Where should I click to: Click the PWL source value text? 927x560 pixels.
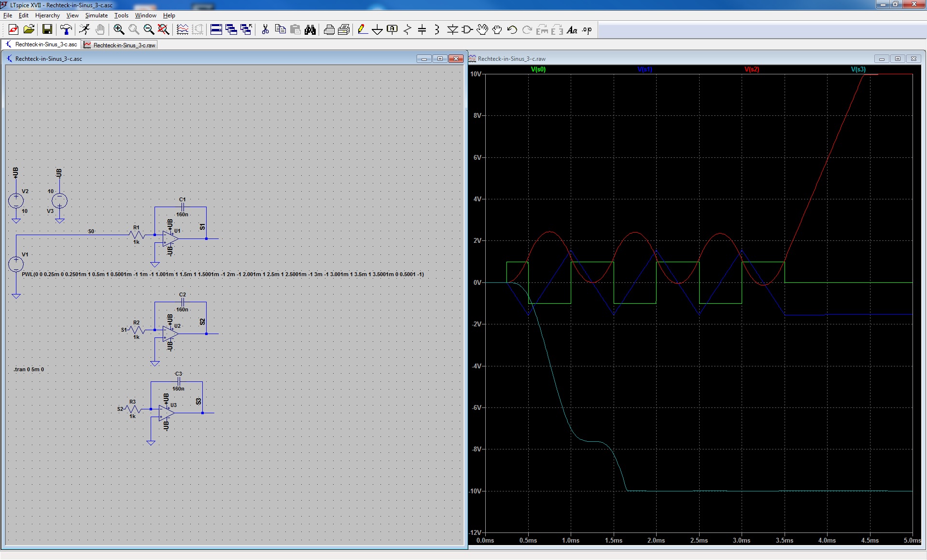pos(223,274)
